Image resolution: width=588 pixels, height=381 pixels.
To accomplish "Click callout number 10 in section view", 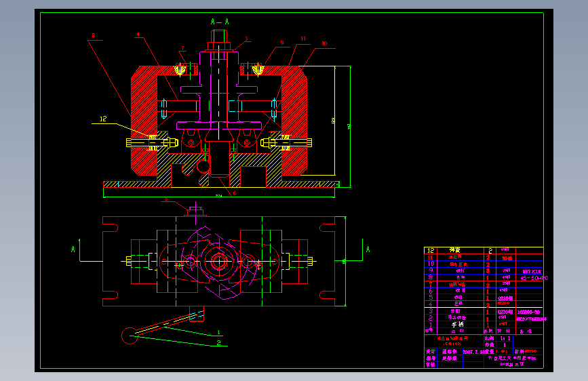I will pos(324,43).
